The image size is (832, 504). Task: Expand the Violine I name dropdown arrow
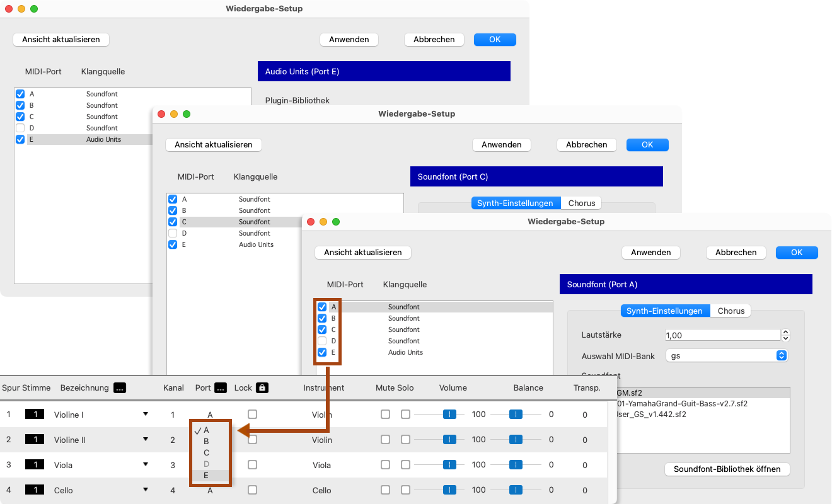pyautogui.click(x=146, y=414)
